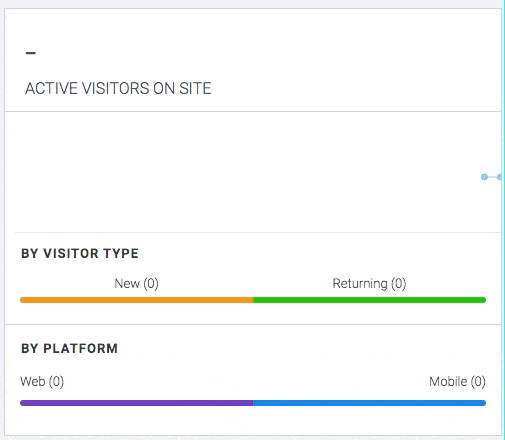Viewport: 505px width, 440px height.
Task: Click the chart line end point
Action: tap(499, 177)
